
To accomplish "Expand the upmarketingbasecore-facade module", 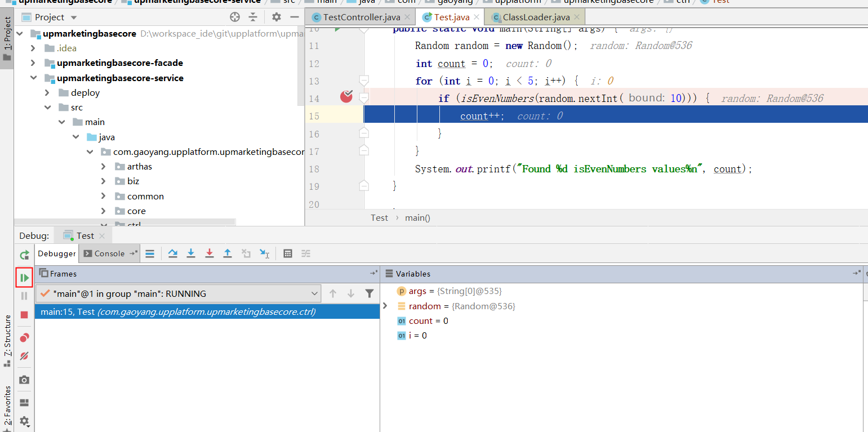I will [x=33, y=63].
